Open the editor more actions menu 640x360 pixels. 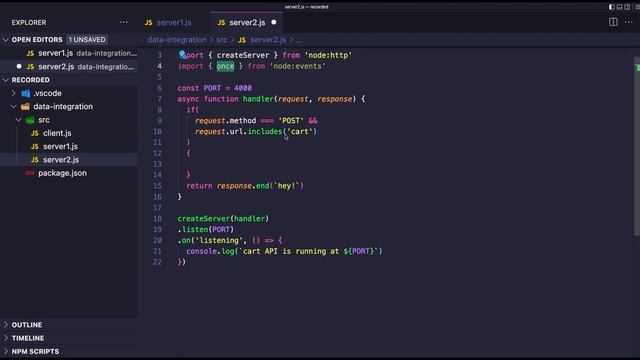click(x=629, y=22)
